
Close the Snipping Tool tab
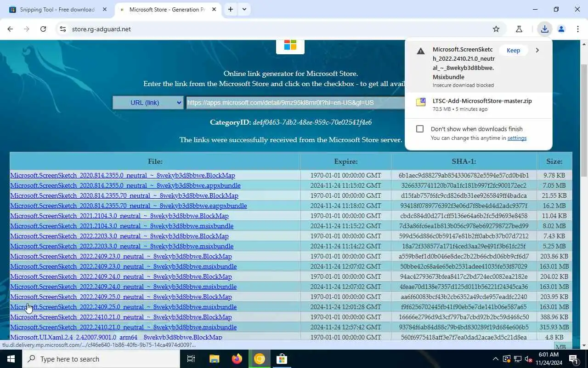click(105, 9)
